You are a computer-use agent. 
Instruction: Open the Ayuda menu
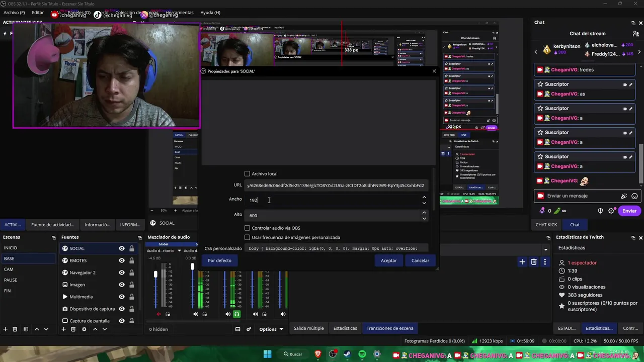point(210,13)
